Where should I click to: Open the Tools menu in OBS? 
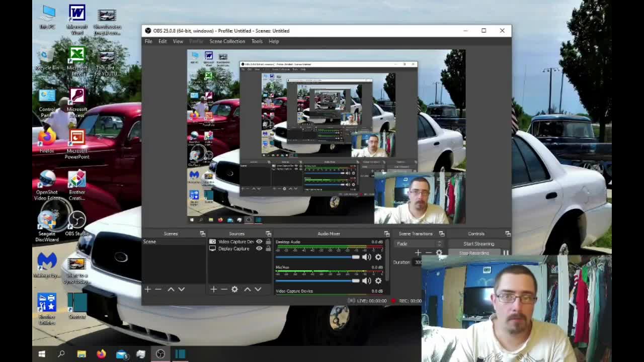(x=257, y=41)
